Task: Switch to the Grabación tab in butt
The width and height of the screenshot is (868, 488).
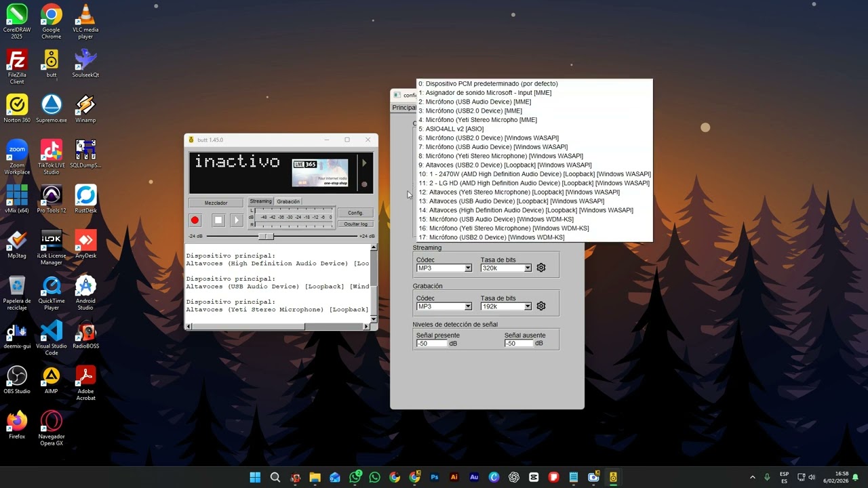Action: 288,201
